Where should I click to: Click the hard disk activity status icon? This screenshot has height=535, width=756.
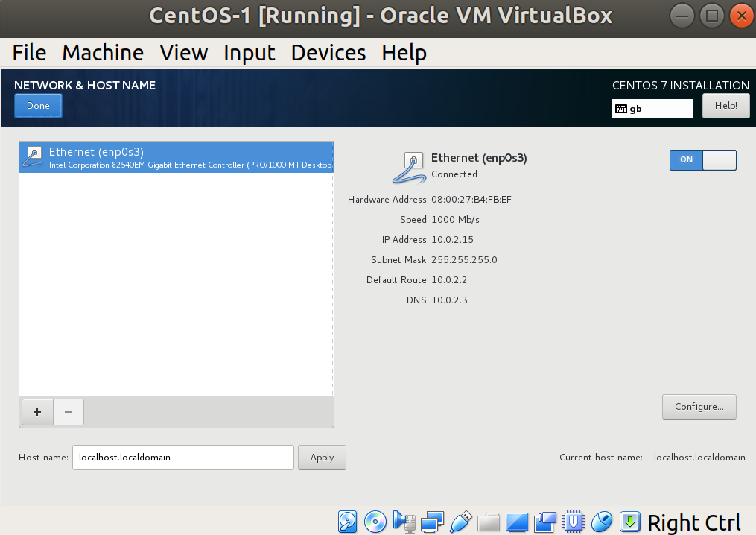[x=347, y=522]
